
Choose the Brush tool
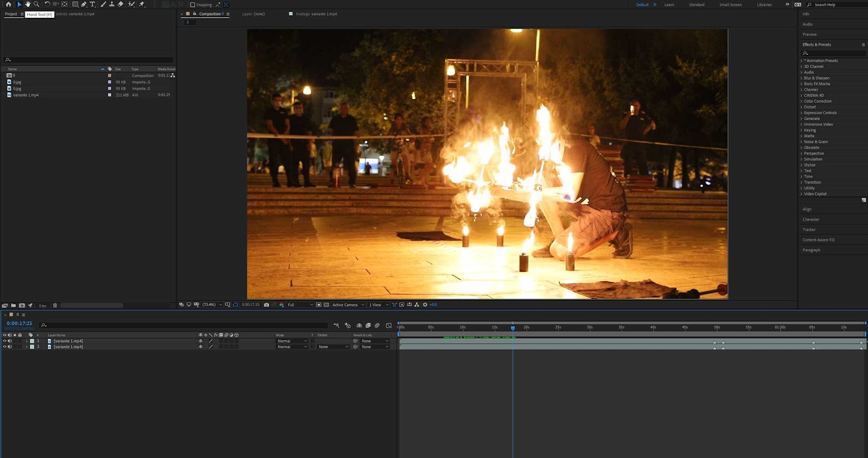point(103,4)
